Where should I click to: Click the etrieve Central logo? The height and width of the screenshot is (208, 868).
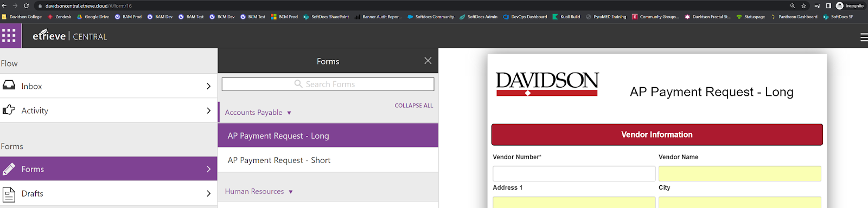click(69, 36)
